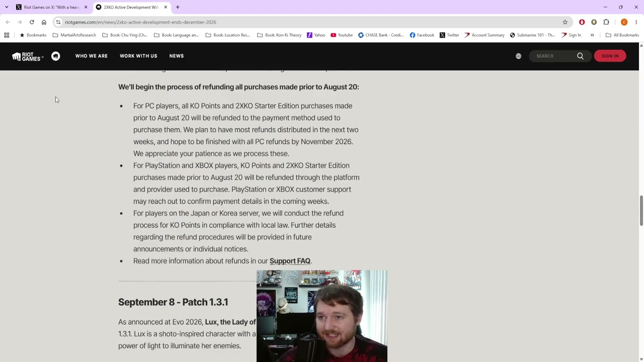This screenshot has height=362, width=644.
Task: Click the page vertical scrollbar thumb
Action: click(x=641, y=211)
